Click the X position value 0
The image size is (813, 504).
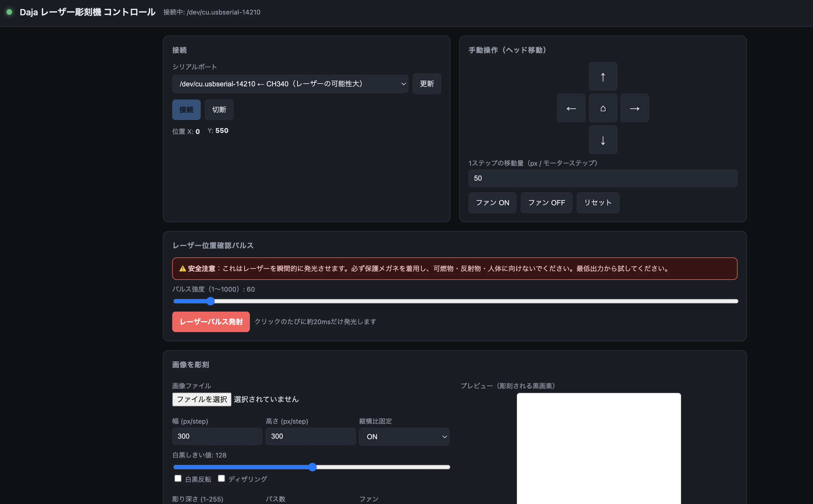(198, 132)
